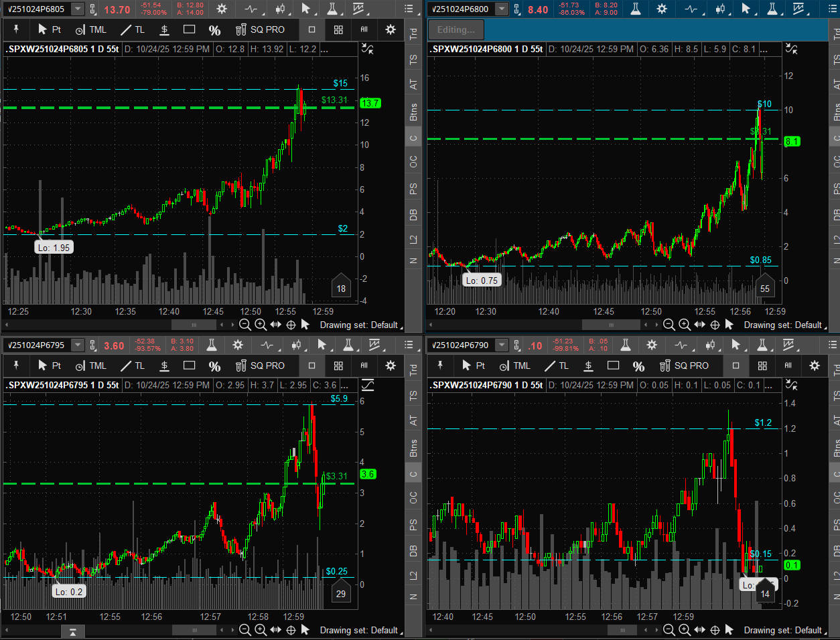This screenshot has height=640, width=840.
Task: Toggle auto-scale icon beside bottom-left chart header
Action: [367, 385]
